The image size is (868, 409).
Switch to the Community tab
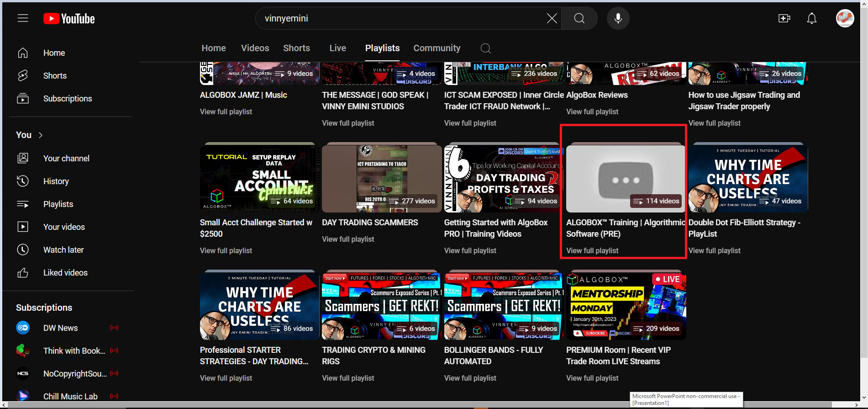pos(437,48)
